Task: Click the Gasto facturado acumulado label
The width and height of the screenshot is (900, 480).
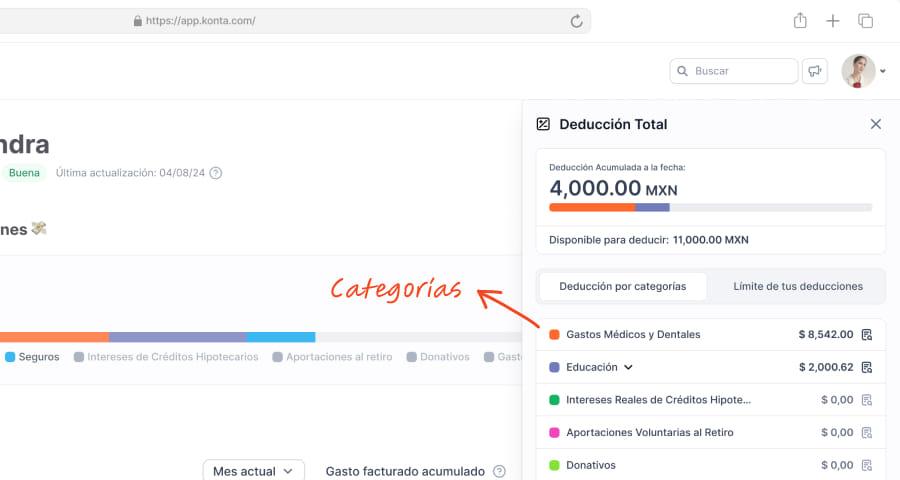Action: click(405, 471)
